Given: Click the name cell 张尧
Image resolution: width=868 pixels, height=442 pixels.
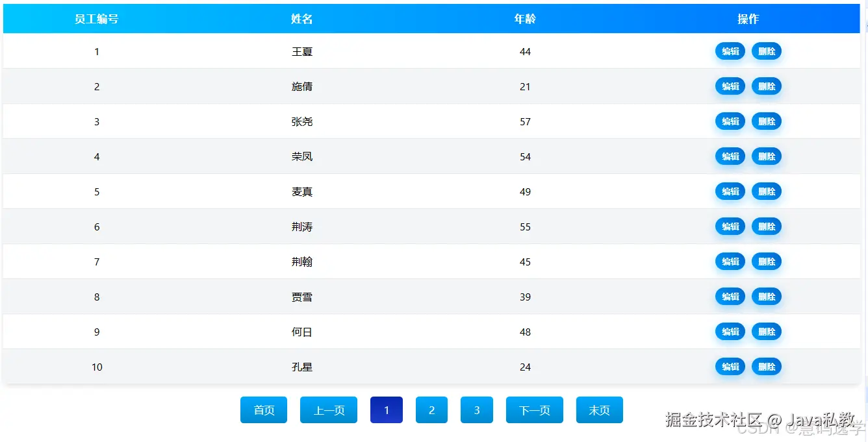Looking at the screenshot, I should coord(302,121).
